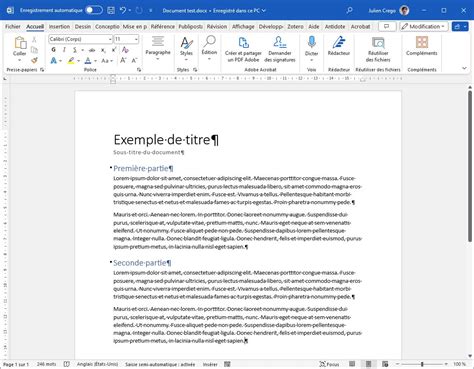Adjust the zoom slider handle
Image resolution: width=474 pixels, height=369 pixels.
point(422,364)
